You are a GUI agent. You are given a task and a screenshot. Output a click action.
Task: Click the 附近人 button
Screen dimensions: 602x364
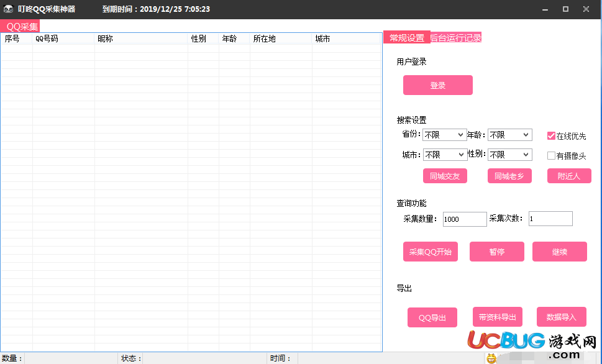coord(569,176)
